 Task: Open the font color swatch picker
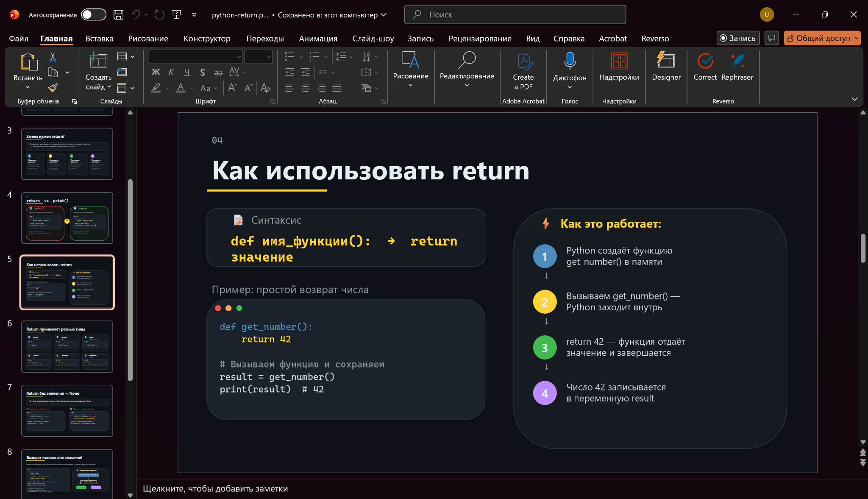pos(181,88)
